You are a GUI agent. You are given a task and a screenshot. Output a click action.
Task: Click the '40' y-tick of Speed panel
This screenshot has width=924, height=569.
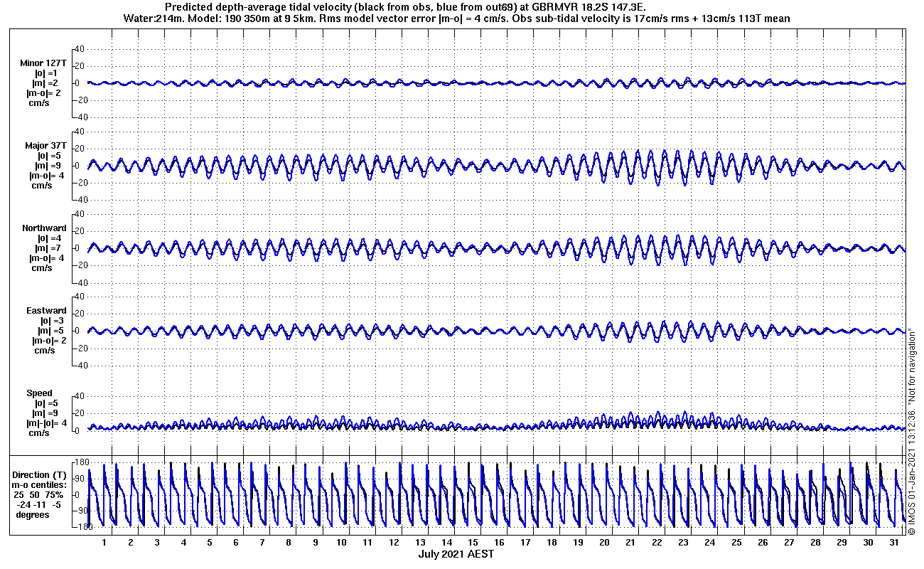point(80,396)
